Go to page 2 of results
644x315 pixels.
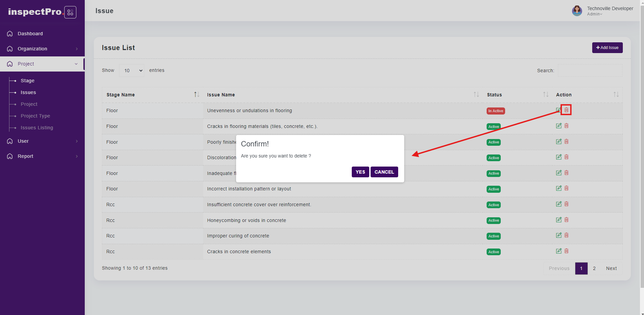[x=594, y=268]
